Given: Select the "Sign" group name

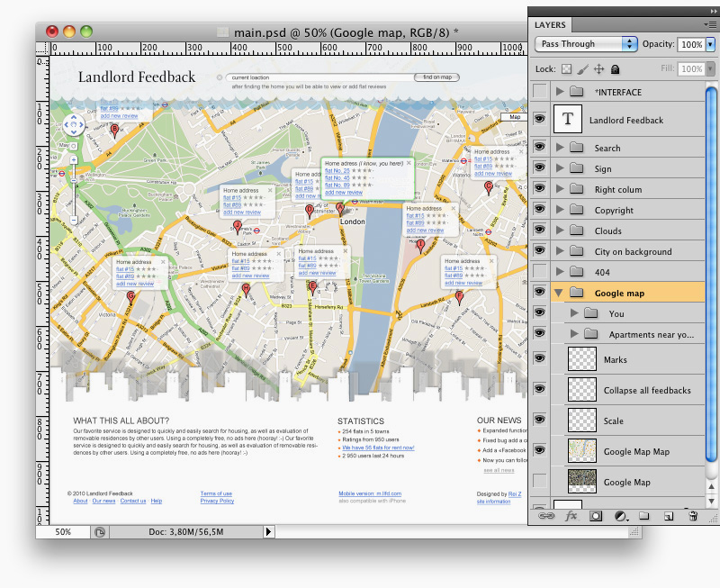Looking at the screenshot, I should pos(603,168).
